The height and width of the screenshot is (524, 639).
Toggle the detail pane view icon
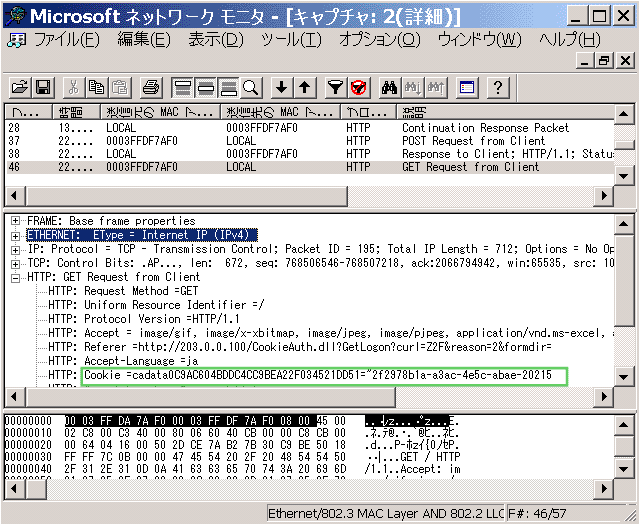coord(205,88)
